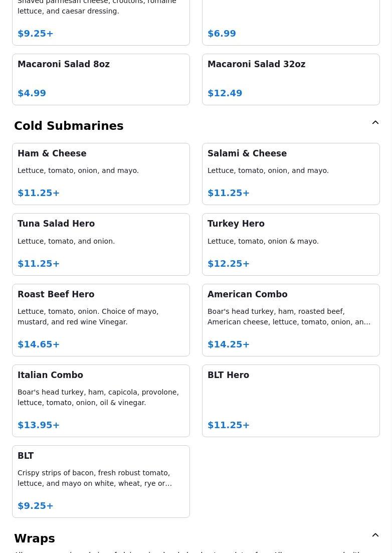Click the $14.65+ Roast Beef price

click(x=39, y=344)
